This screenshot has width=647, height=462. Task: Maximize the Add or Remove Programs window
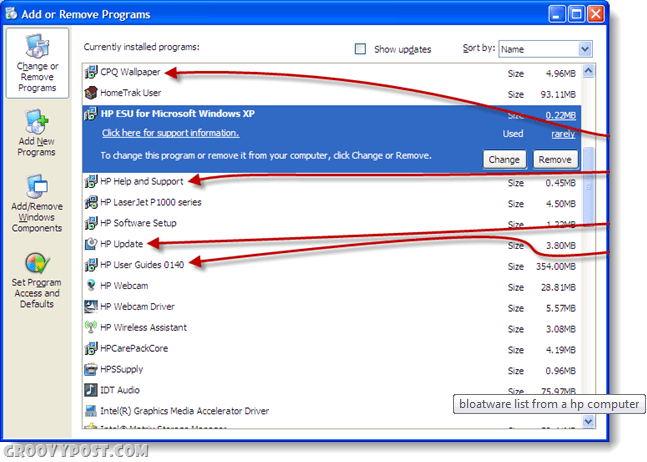[x=576, y=14]
